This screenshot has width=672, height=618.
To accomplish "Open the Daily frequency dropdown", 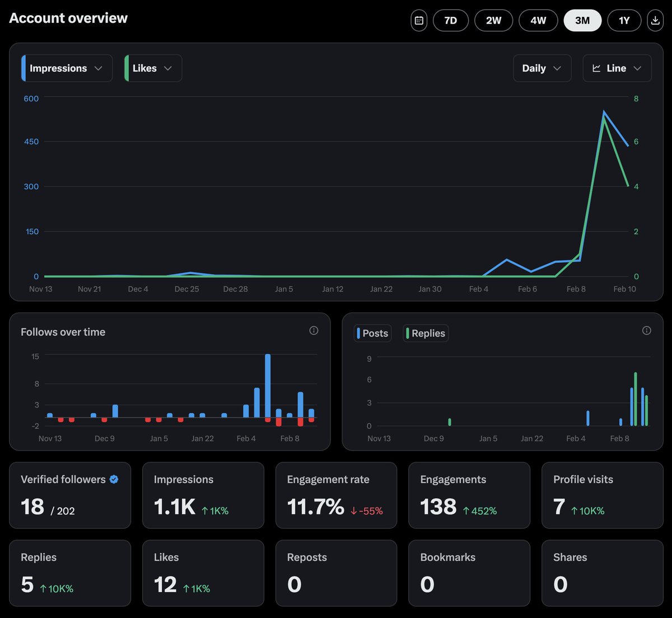I will click(542, 68).
